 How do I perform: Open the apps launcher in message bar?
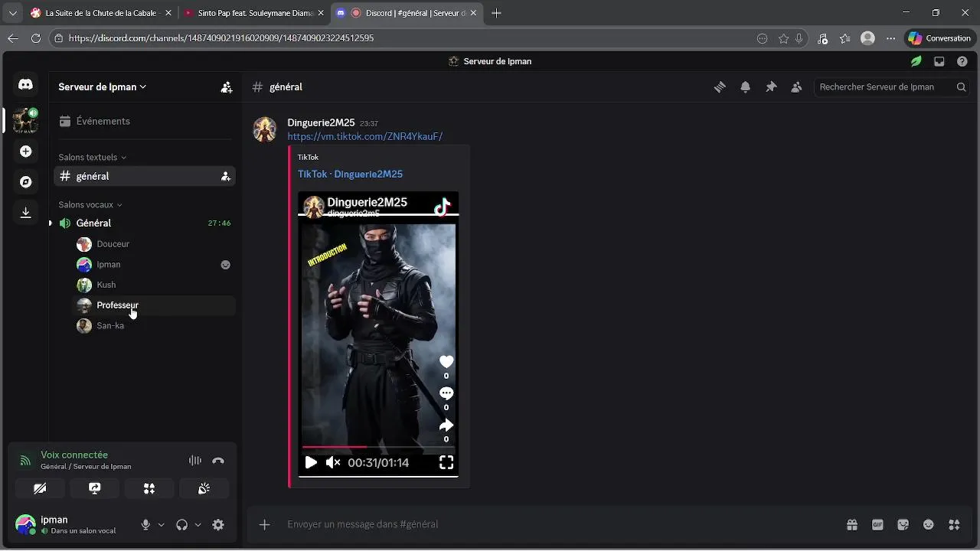click(954, 525)
